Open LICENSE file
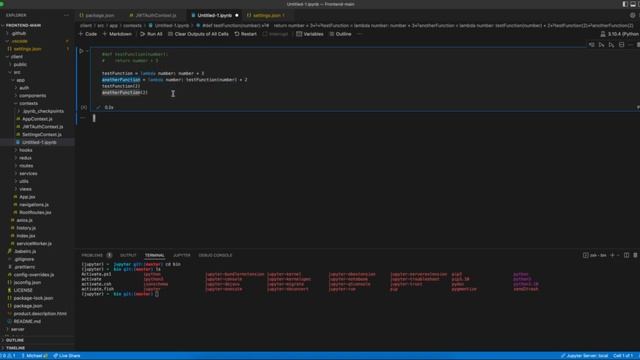640x360 pixels. click(23, 290)
